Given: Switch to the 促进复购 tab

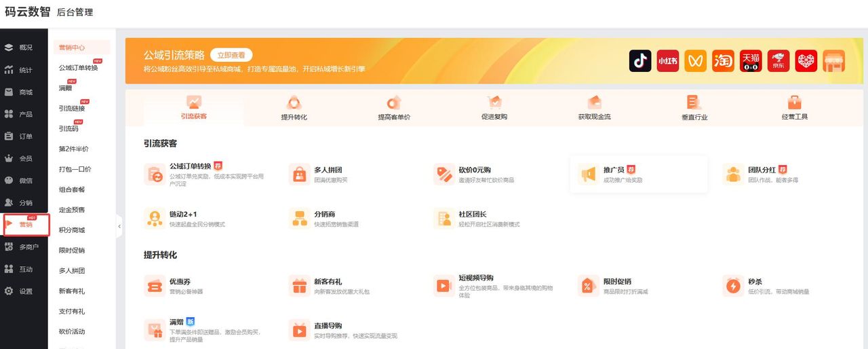Looking at the screenshot, I should click(x=494, y=109).
